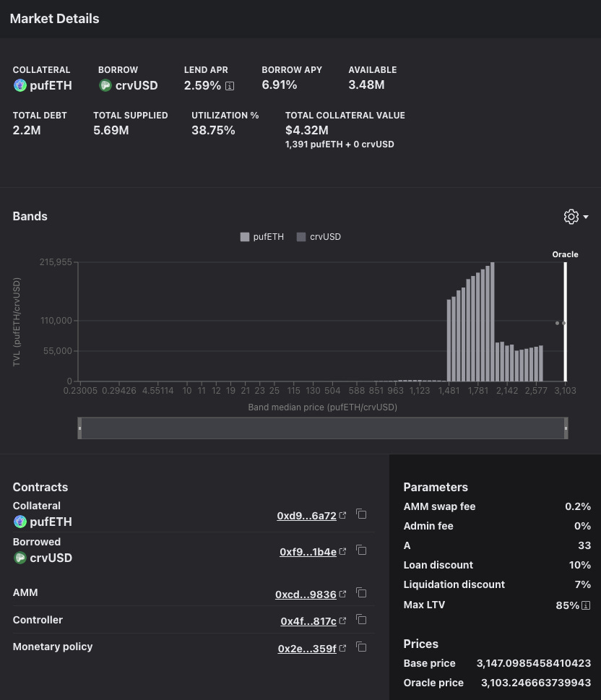This screenshot has height=700, width=601.
Task: Grab the left handle of the chart range slider
Action: coord(79,428)
